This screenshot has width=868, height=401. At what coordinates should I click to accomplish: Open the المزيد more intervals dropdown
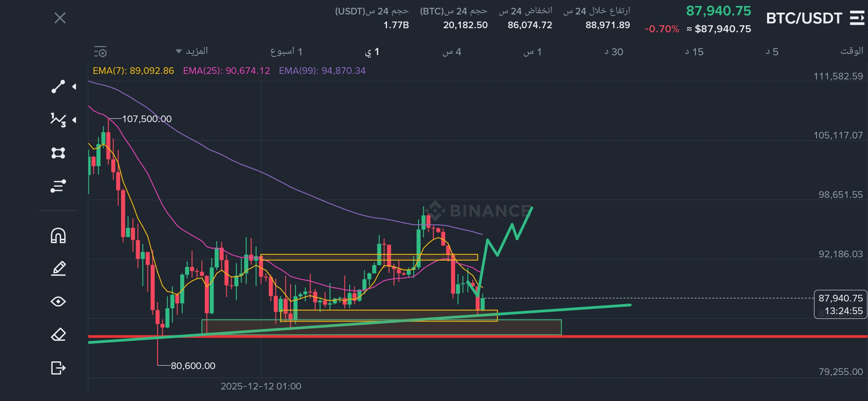(192, 51)
